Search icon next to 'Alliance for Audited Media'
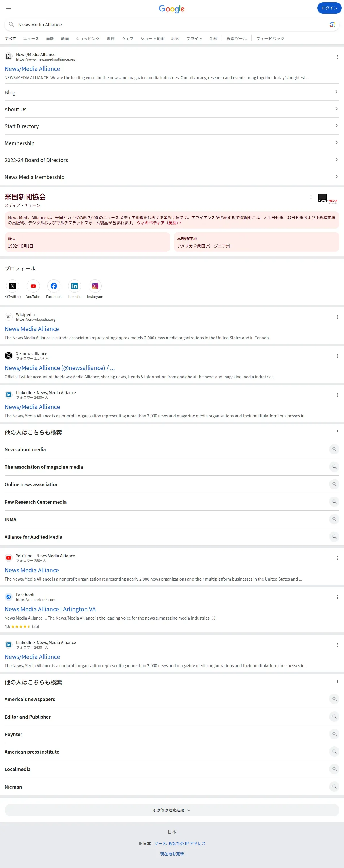Image resolution: width=344 pixels, height=868 pixels. pos(334,537)
